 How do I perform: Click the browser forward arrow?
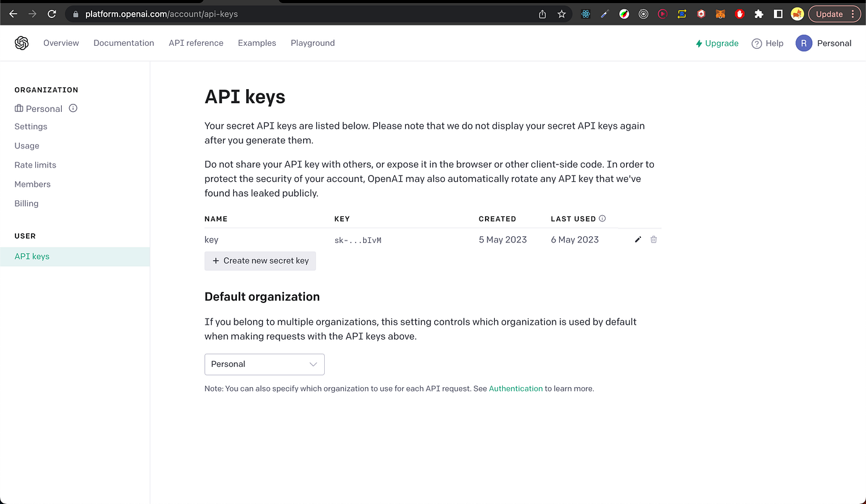click(x=32, y=14)
